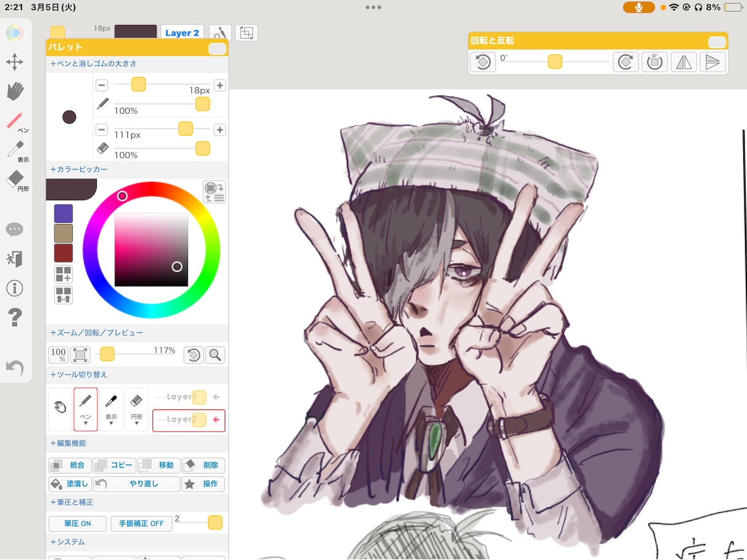
Task: Click the 統合 merge button
Action: pyautogui.click(x=70, y=466)
